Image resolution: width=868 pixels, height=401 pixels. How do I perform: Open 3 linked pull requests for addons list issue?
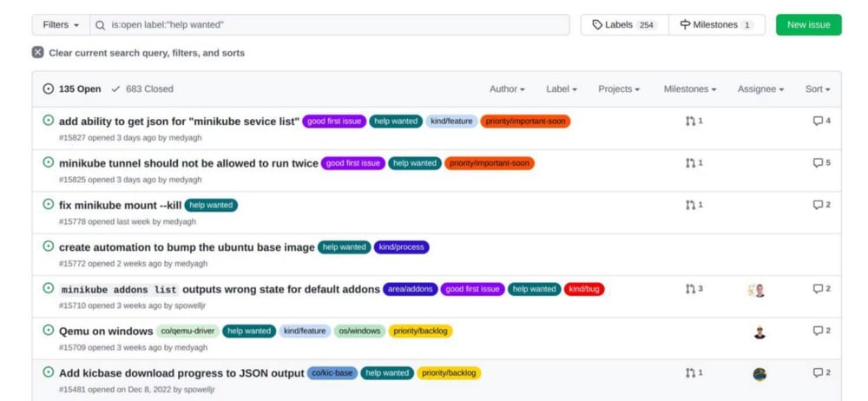(694, 288)
